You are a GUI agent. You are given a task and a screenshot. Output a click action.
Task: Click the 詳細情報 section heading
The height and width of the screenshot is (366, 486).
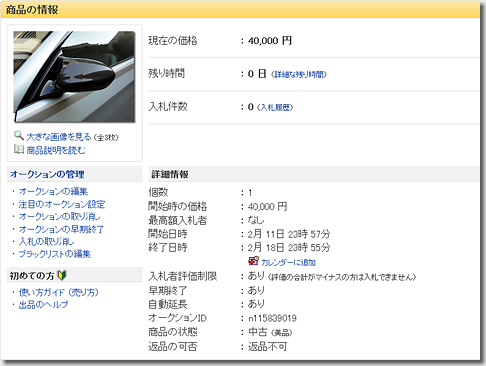[170, 174]
